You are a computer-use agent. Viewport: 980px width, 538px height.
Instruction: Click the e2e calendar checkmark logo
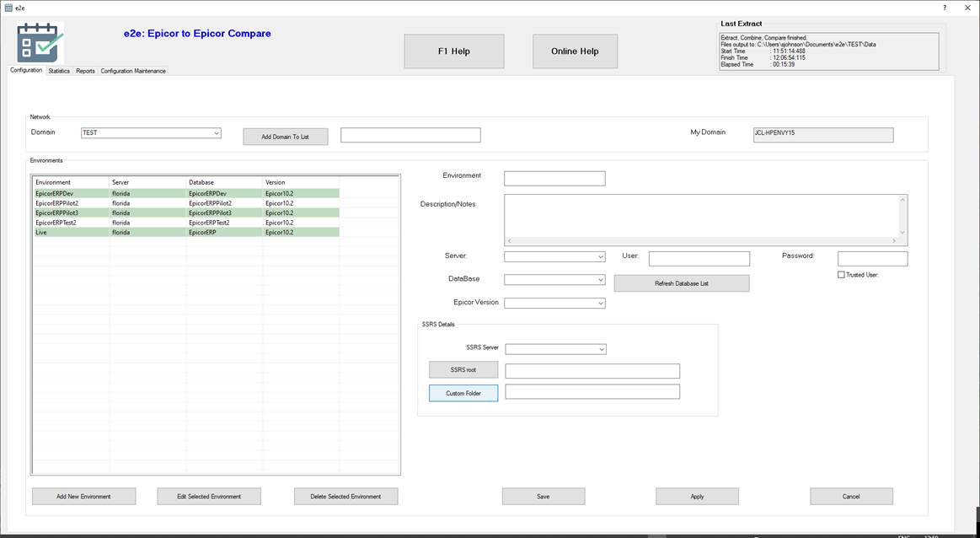click(40, 42)
